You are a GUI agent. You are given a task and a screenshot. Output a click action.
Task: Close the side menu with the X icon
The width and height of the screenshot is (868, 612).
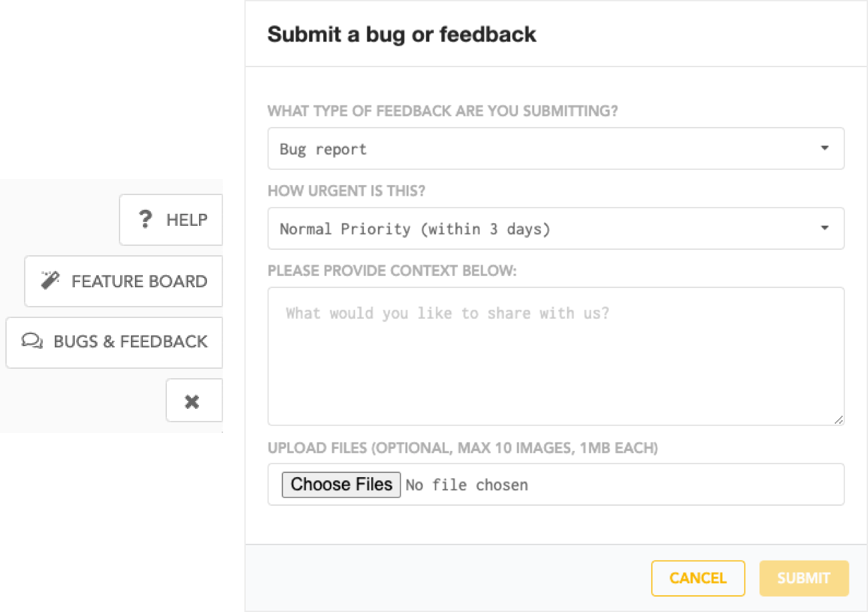pyautogui.click(x=192, y=402)
